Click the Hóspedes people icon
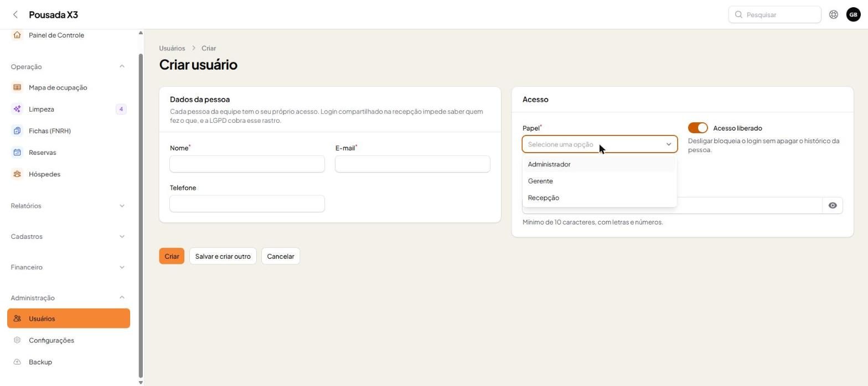The height and width of the screenshot is (386, 868). coord(17,174)
